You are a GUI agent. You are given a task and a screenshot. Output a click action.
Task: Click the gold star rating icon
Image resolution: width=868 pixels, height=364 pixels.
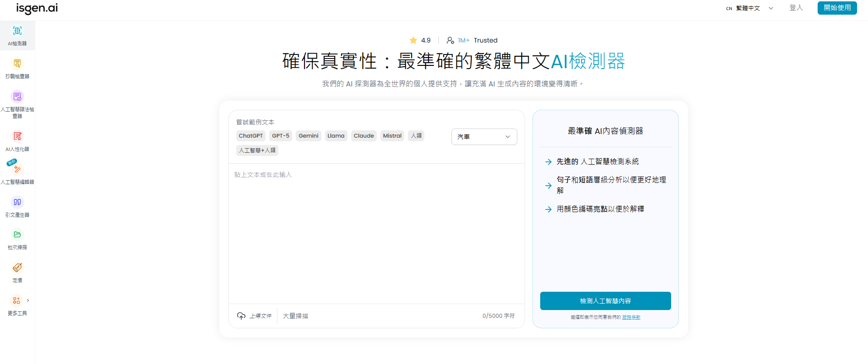click(x=413, y=40)
